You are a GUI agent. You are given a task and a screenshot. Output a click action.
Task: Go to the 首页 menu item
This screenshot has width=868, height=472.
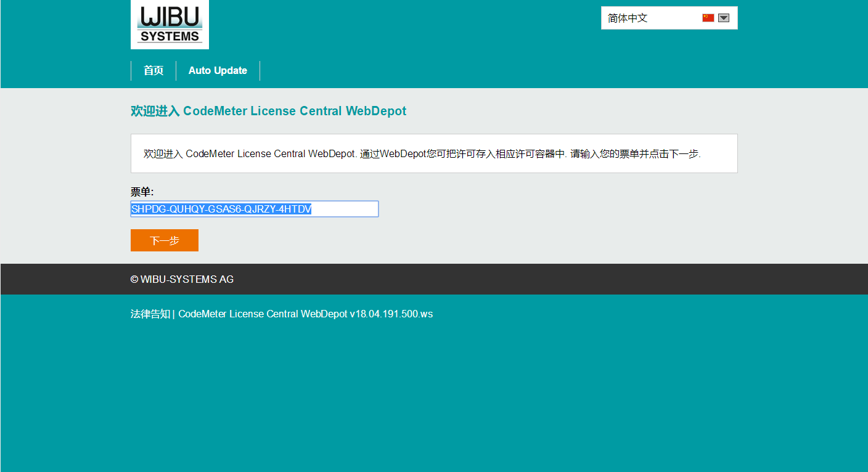[x=154, y=70]
